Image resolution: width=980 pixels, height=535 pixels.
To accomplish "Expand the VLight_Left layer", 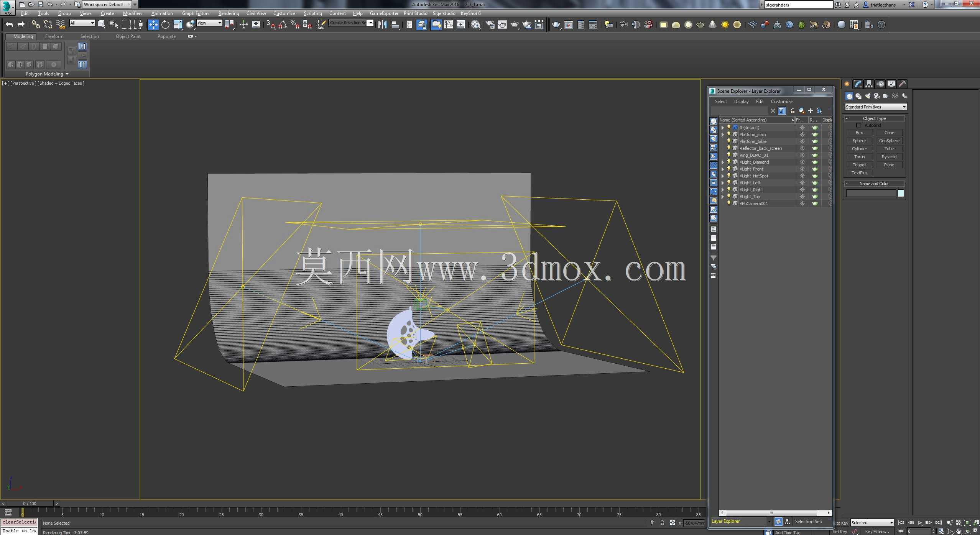I will coord(723,183).
